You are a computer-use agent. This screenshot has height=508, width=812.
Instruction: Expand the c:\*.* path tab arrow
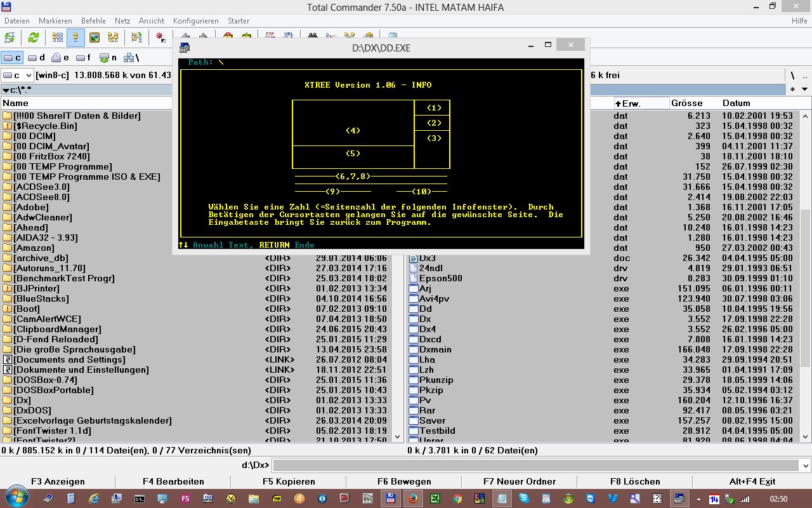click(6, 90)
